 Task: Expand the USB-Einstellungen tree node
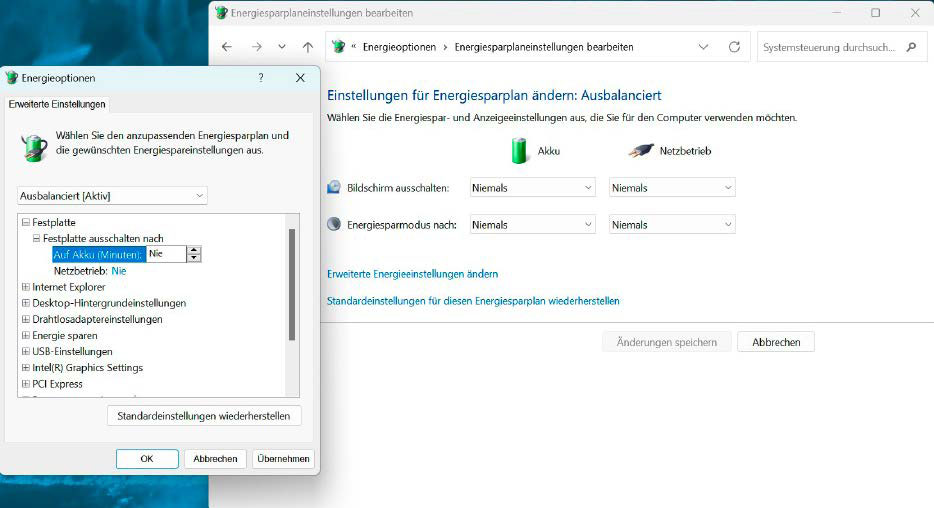[x=25, y=352]
